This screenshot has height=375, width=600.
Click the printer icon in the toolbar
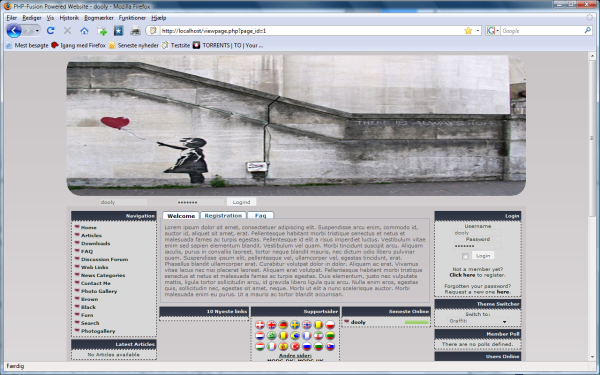(x=135, y=31)
